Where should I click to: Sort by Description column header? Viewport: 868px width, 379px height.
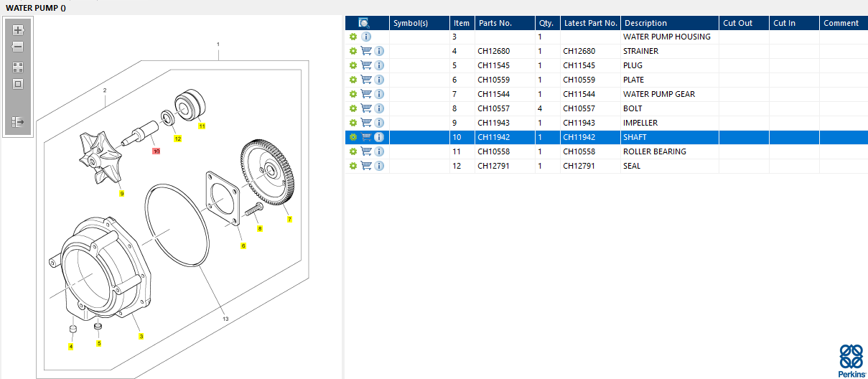tap(670, 23)
